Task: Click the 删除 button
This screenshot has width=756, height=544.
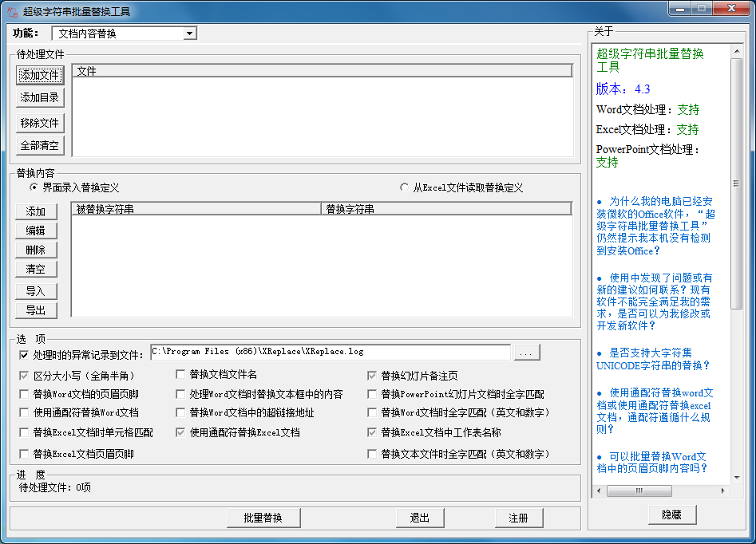Action: click(x=36, y=250)
